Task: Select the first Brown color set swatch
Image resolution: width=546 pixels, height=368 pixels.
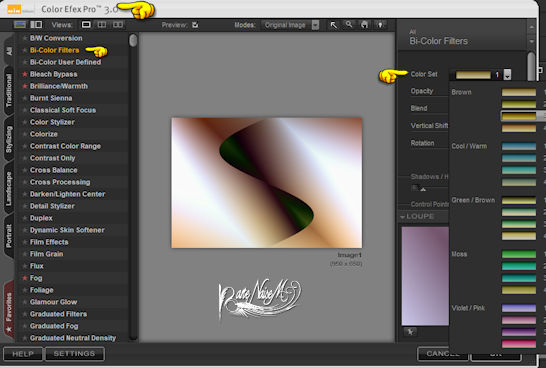Action: tap(519, 92)
